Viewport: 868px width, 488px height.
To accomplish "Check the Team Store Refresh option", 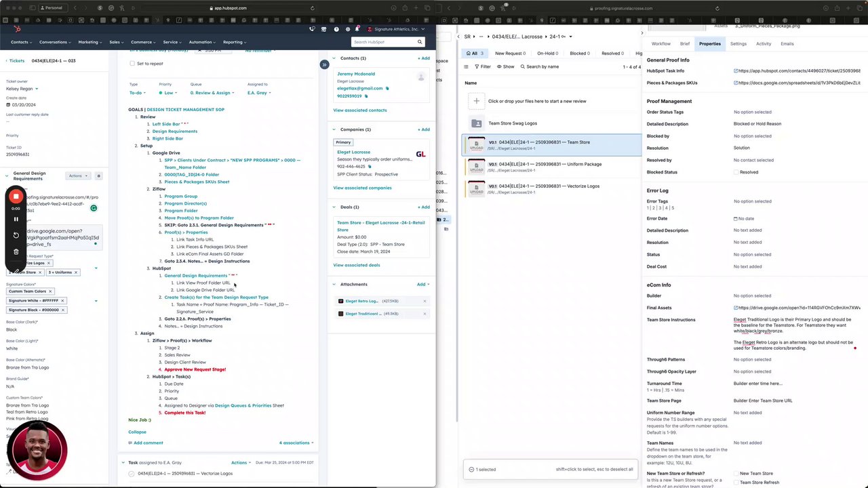I will click(736, 483).
